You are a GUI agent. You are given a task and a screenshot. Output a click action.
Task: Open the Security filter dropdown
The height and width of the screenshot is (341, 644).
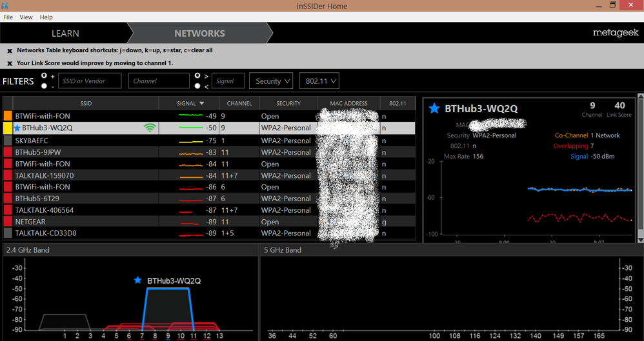pyautogui.click(x=270, y=81)
